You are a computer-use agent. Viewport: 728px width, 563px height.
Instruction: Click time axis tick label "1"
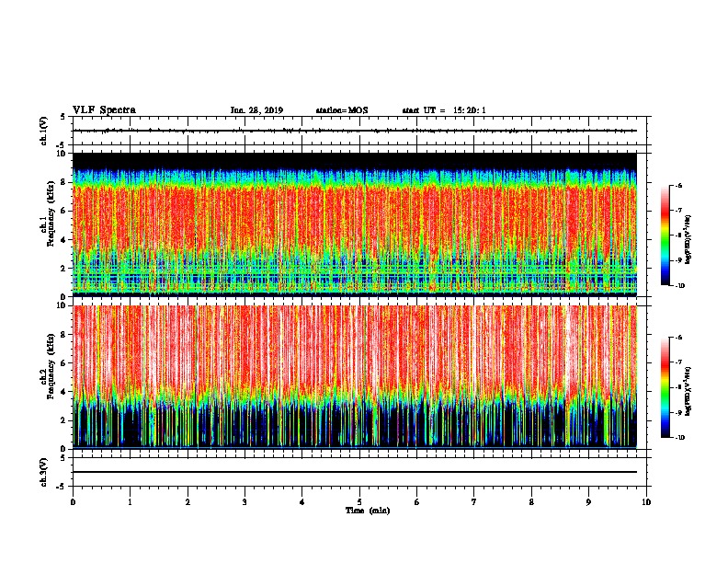pos(130,502)
